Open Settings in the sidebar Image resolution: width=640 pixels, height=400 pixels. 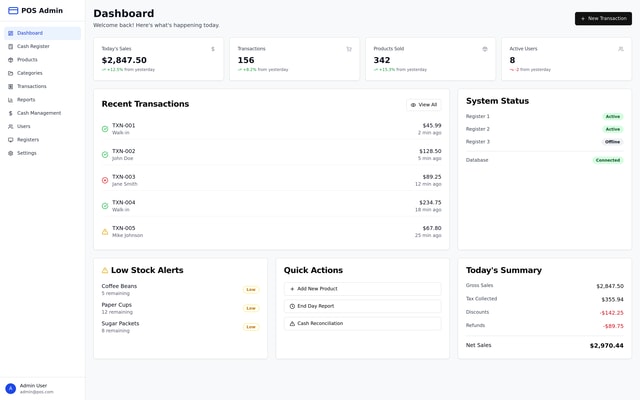tap(27, 153)
